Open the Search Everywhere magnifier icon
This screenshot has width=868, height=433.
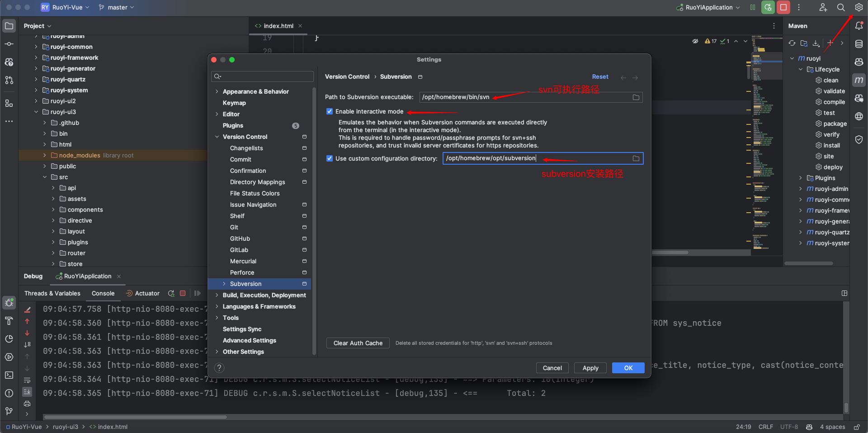pyautogui.click(x=841, y=7)
